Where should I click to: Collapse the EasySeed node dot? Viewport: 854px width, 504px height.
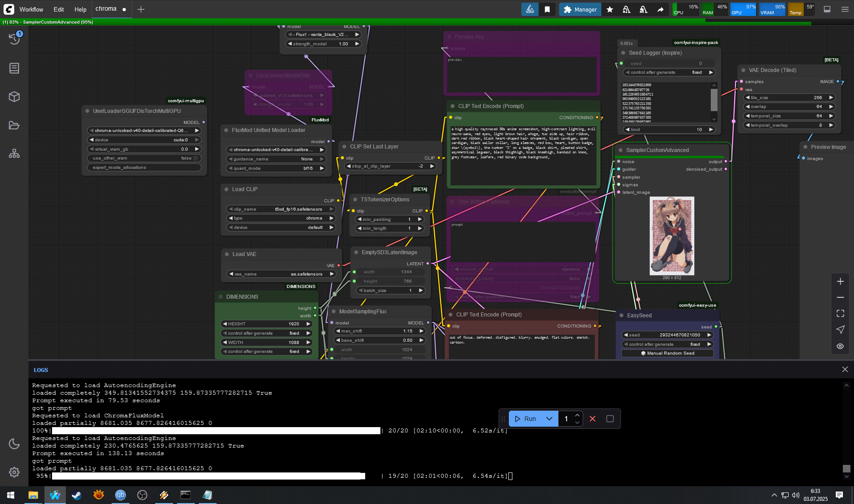click(x=621, y=316)
